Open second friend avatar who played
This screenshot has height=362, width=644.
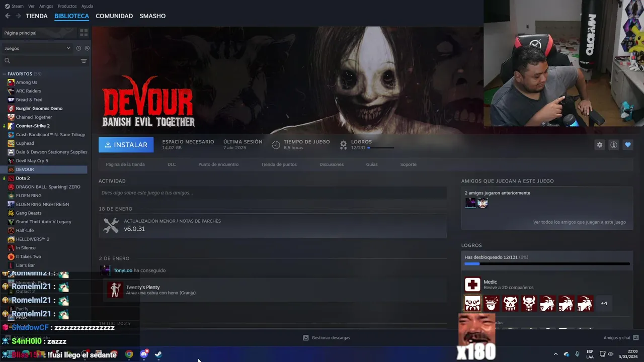[x=482, y=203]
